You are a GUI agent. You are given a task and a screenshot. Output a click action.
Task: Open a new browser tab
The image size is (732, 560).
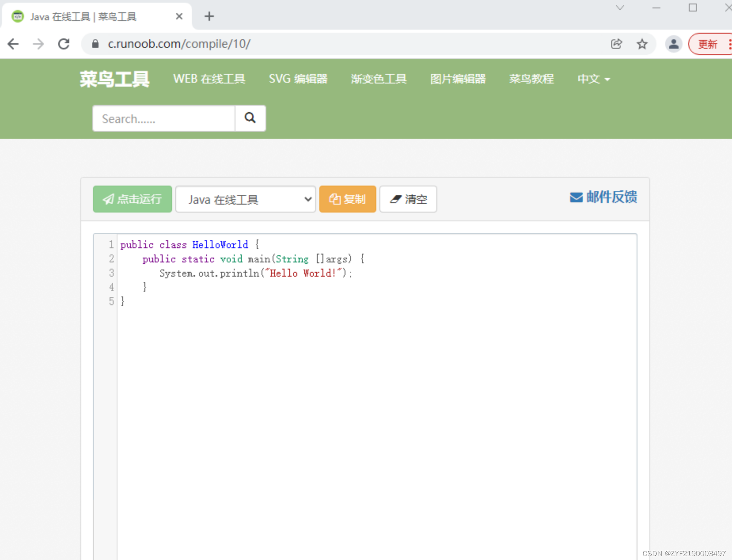209,16
